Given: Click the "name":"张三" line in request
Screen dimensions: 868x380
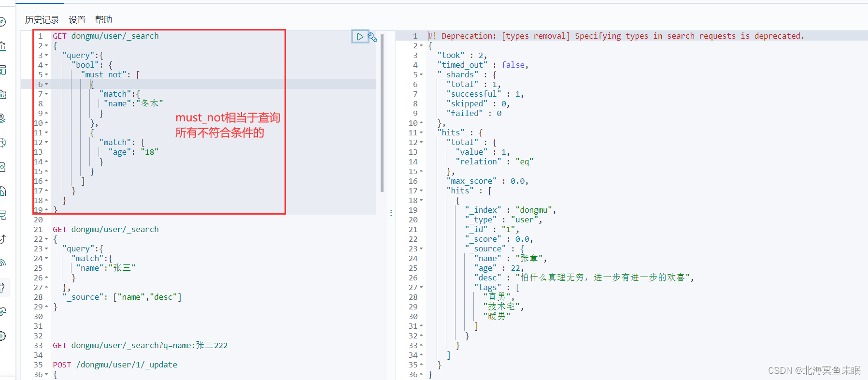Looking at the screenshot, I should pos(106,268).
